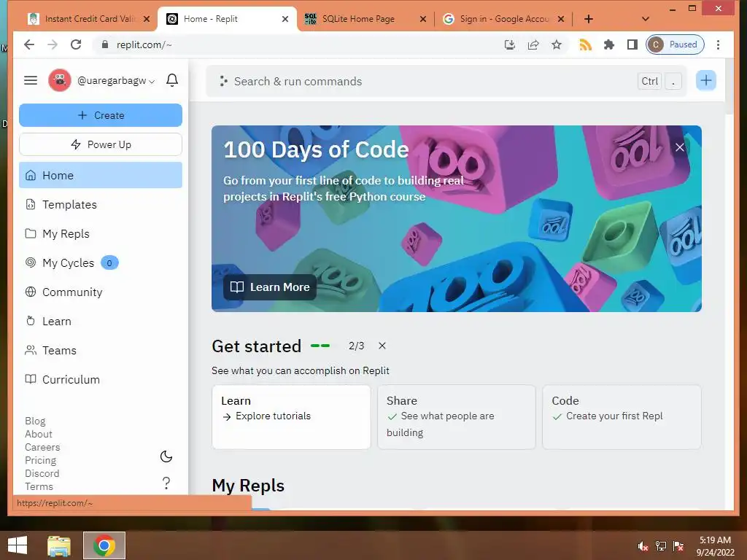Screen dimensions: 747x560
Task: Click the taskbar clock showing 5:19 AM
Action: pyautogui.click(x=715, y=546)
